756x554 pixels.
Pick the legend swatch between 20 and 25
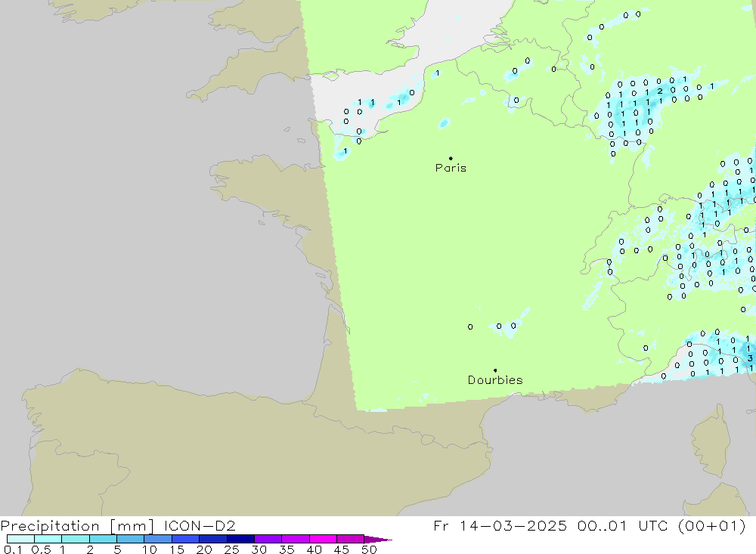pyautogui.click(x=213, y=539)
